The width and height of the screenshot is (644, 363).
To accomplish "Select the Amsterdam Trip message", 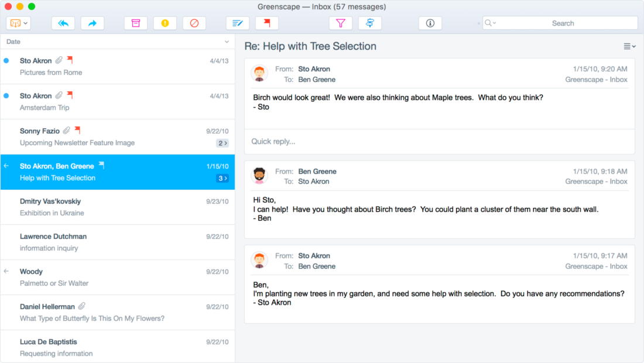I will tap(118, 102).
